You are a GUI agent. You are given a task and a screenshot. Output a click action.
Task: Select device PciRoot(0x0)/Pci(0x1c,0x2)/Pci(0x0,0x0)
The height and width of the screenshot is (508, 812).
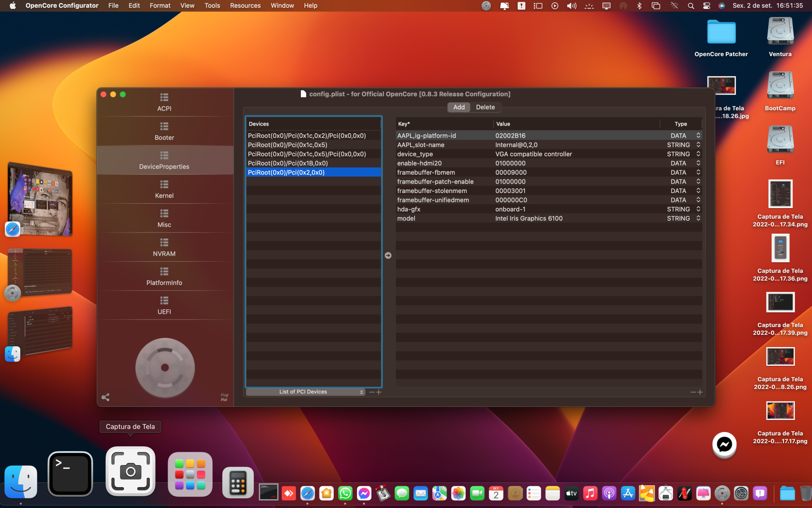(x=313, y=135)
